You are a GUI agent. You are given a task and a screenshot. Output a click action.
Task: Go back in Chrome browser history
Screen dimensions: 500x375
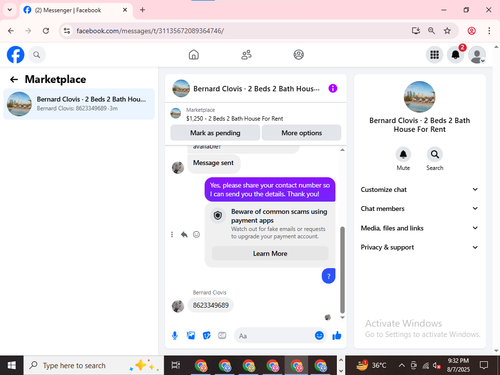pos(11,31)
